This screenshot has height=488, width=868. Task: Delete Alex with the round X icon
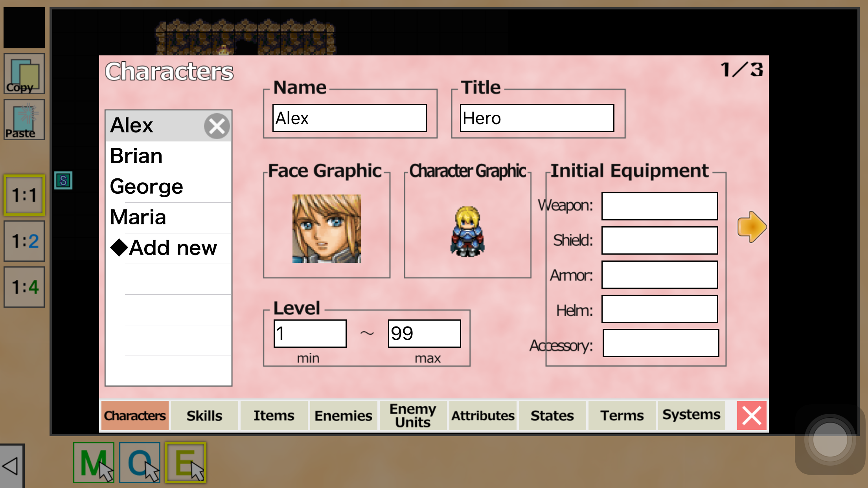coord(217,126)
